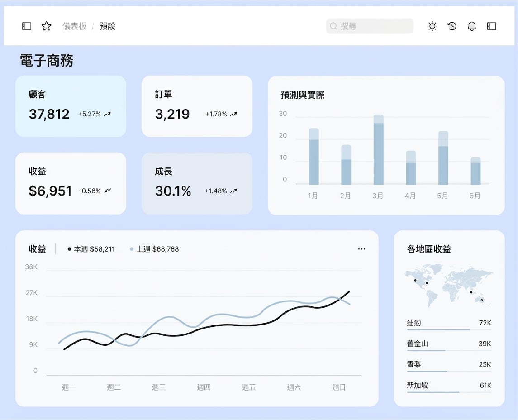
Task: Open the 訂單 3,219 card
Action: [x=197, y=106]
